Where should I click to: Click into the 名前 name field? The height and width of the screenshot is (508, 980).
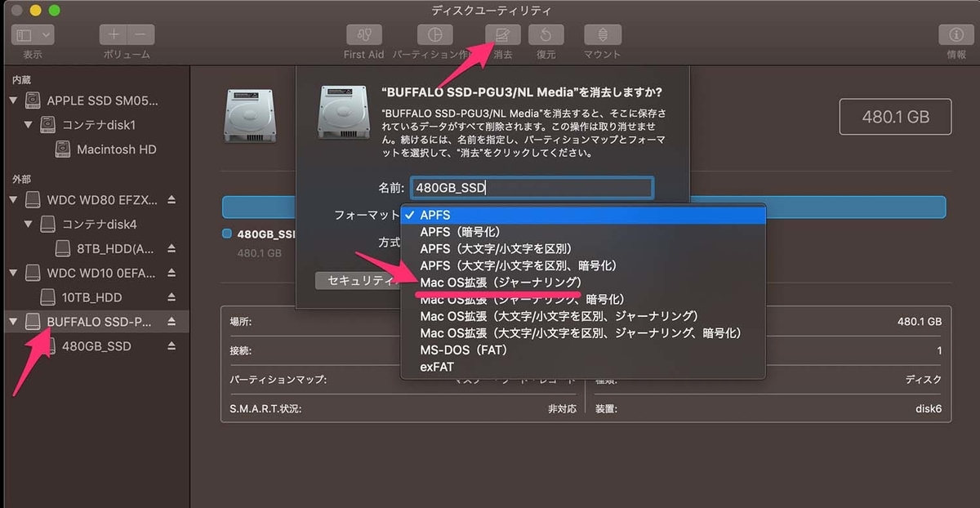click(x=532, y=188)
